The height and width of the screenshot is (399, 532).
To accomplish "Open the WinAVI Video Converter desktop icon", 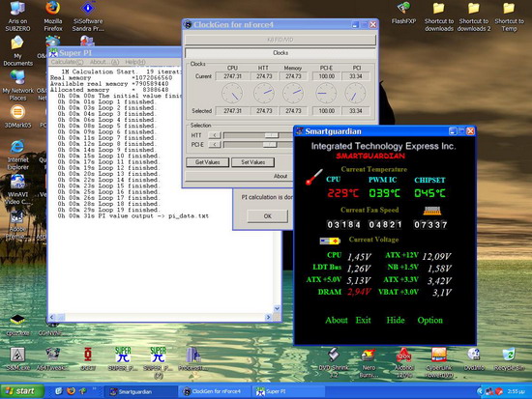I will (17, 189).
